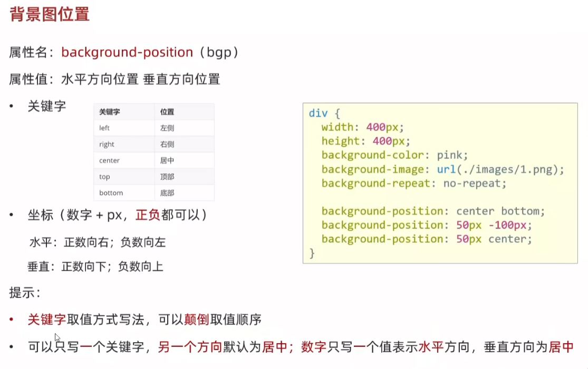The image size is (588, 369).
Task: Click the label 提示：
Action: pyautogui.click(x=25, y=292)
